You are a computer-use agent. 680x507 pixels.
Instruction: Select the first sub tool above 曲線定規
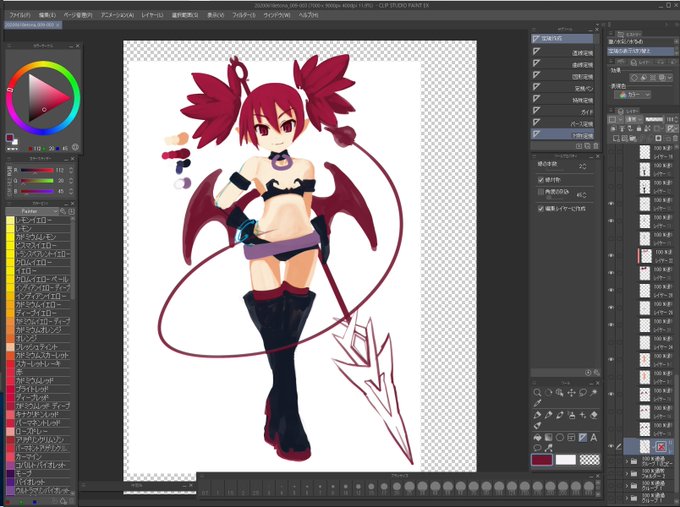pyautogui.click(x=562, y=53)
